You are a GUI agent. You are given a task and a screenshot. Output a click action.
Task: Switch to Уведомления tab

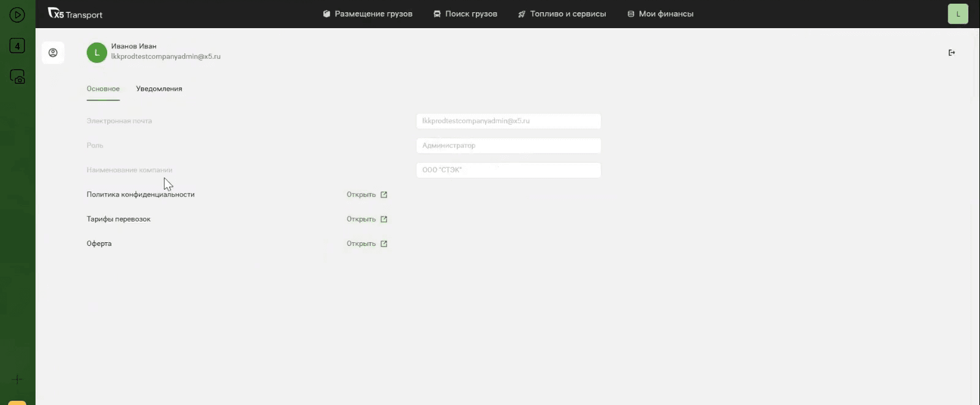coord(159,89)
